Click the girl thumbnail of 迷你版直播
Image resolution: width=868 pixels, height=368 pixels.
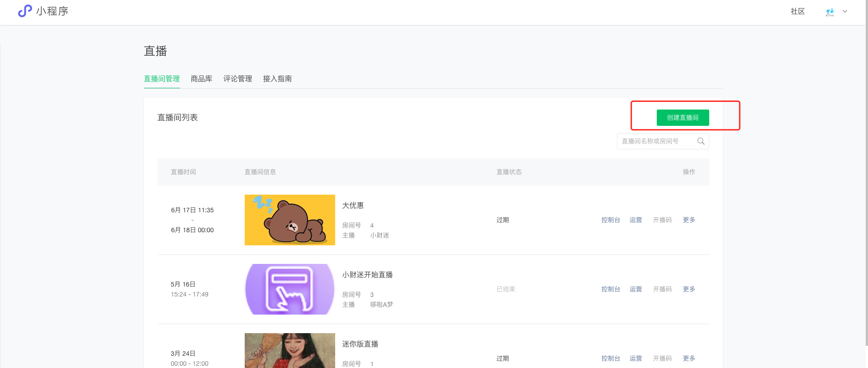click(290, 350)
